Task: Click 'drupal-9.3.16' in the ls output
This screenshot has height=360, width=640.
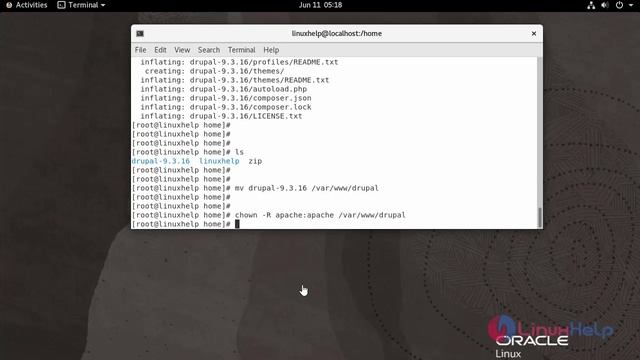Action: pyautogui.click(x=160, y=161)
